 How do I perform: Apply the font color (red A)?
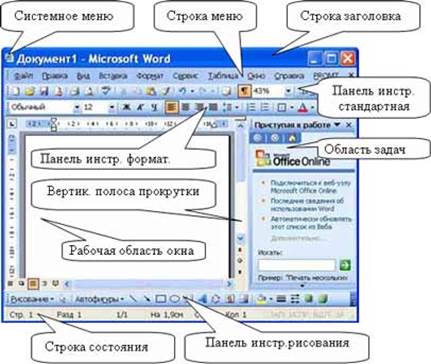(x=303, y=108)
